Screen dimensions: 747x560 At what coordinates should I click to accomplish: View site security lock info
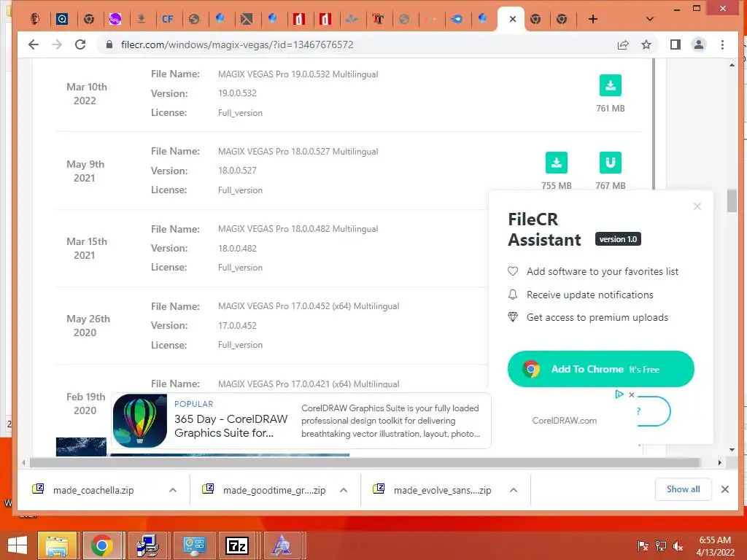coord(109,44)
